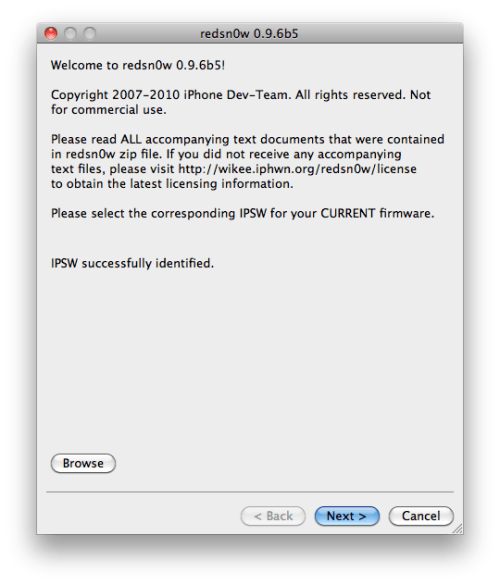Image resolution: width=500 pixels, height=585 pixels.
Task: Proceed with the Next > button
Action: tap(347, 516)
